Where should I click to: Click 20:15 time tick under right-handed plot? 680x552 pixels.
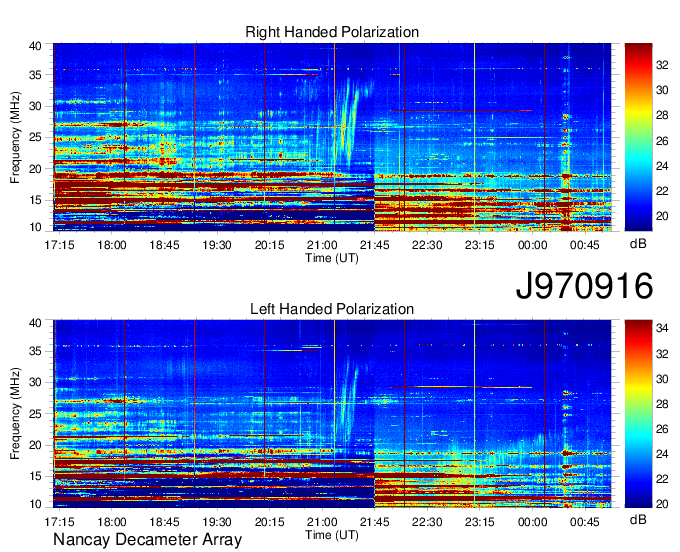click(269, 245)
